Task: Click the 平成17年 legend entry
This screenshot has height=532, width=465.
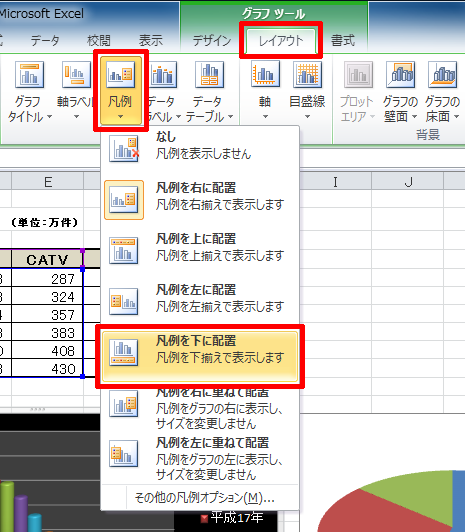Action: (232, 518)
